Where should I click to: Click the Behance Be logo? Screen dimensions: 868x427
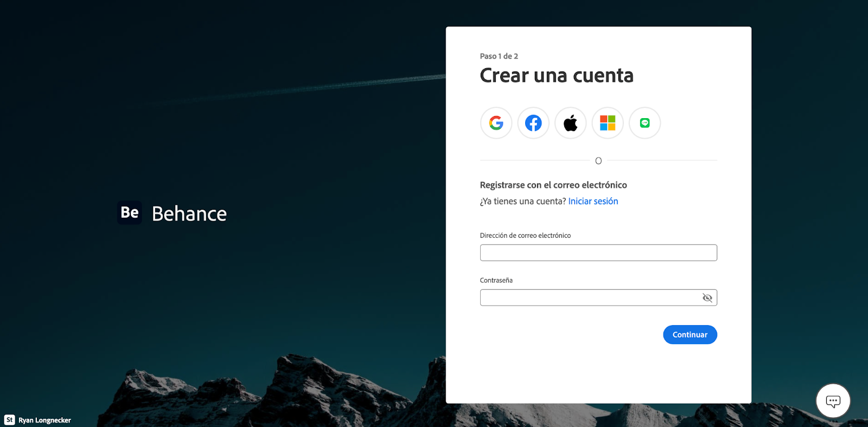point(130,212)
